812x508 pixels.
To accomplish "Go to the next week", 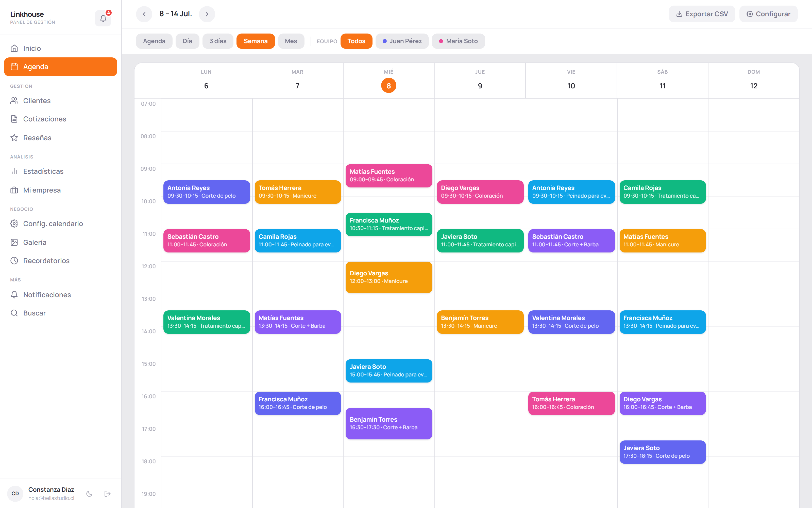I will pyautogui.click(x=207, y=14).
